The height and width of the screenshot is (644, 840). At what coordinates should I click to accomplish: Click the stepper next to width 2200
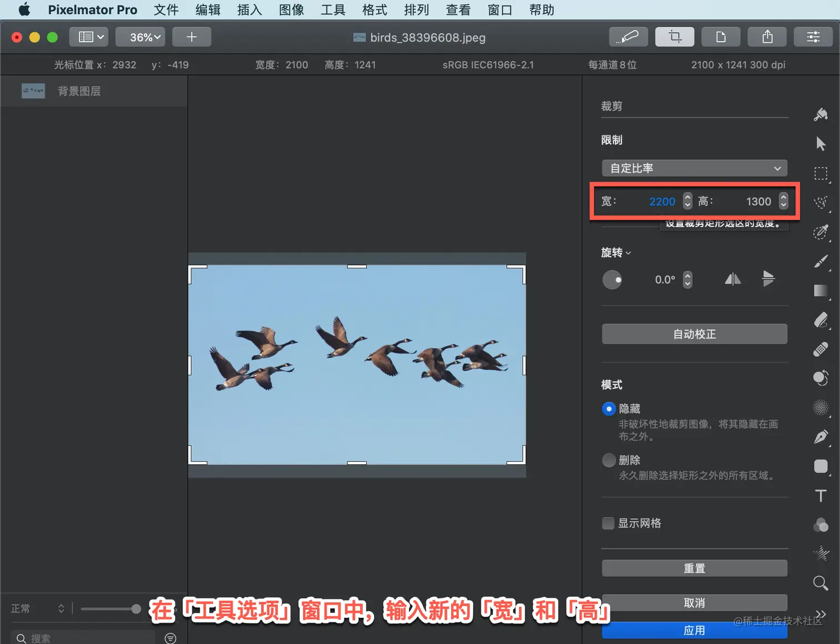tap(688, 201)
